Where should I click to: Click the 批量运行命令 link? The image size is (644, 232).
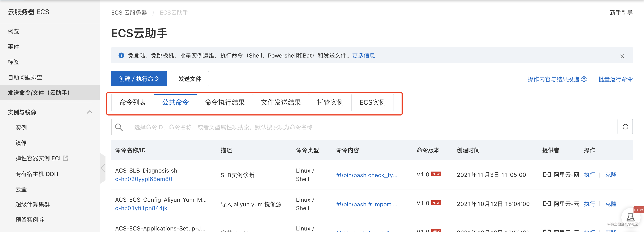click(x=615, y=79)
